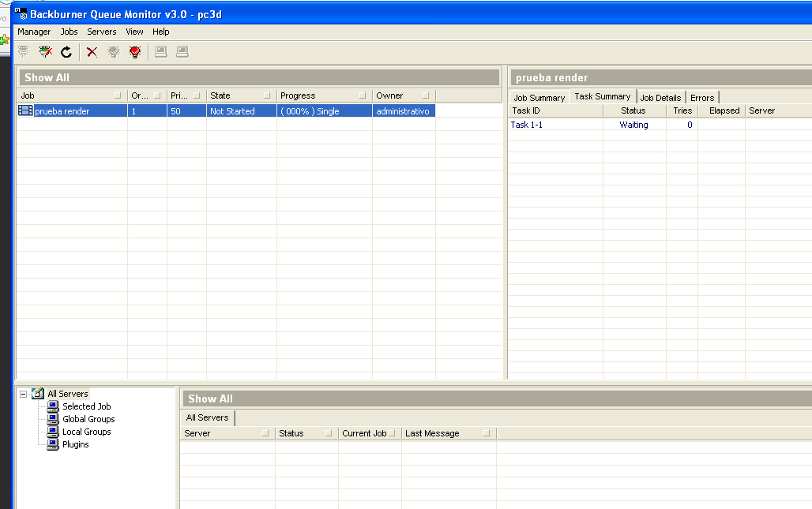Viewport: 812px width, 509px height.
Task: Click the Last Message column header
Action: (449, 433)
